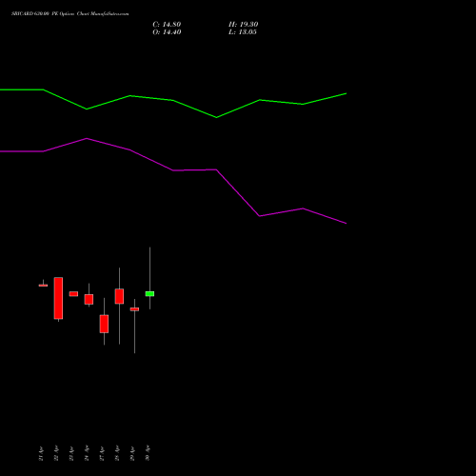Screen dimensions: 476x476
Task: Click the close value 'C: 14.80'
Action: point(167,25)
